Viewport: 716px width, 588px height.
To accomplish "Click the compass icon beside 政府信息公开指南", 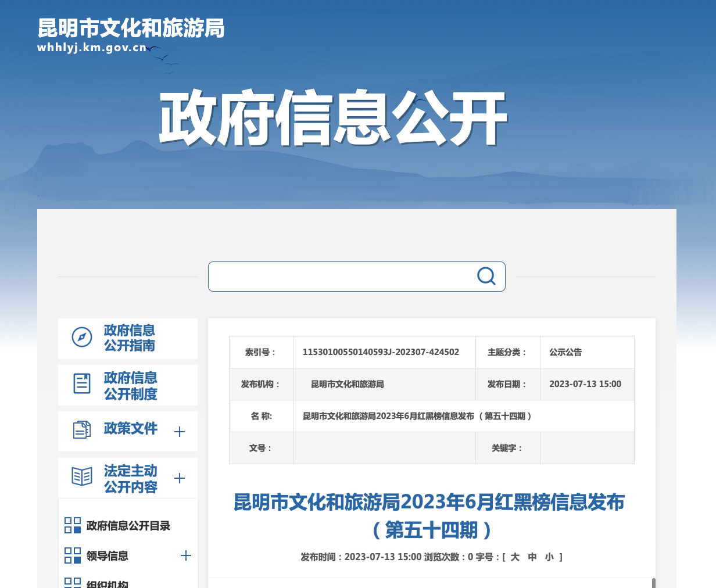I will (82, 337).
